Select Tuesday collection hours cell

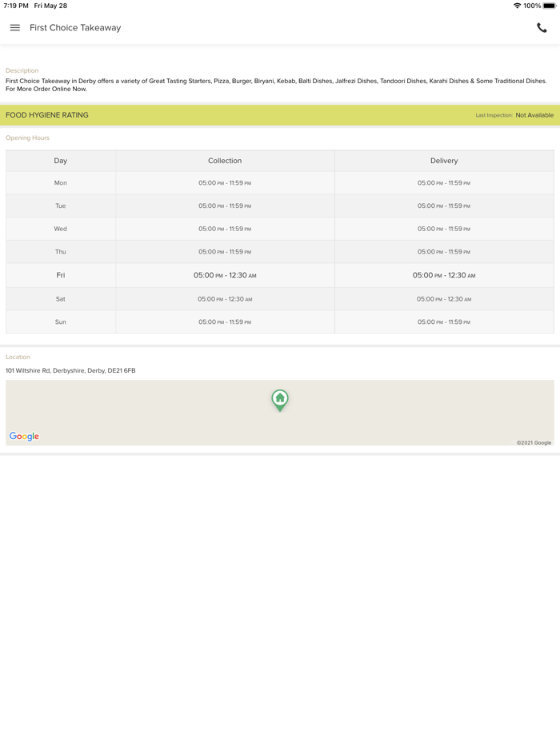pyautogui.click(x=225, y=206)
